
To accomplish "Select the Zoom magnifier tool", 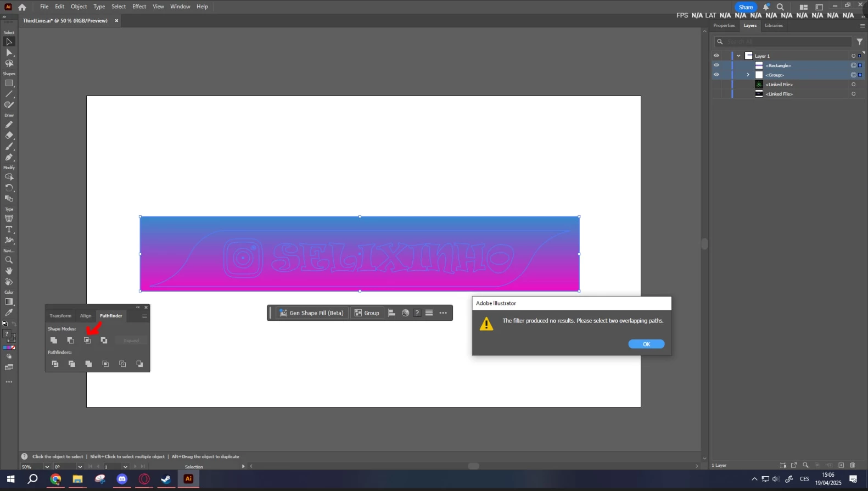I will 9,260.
